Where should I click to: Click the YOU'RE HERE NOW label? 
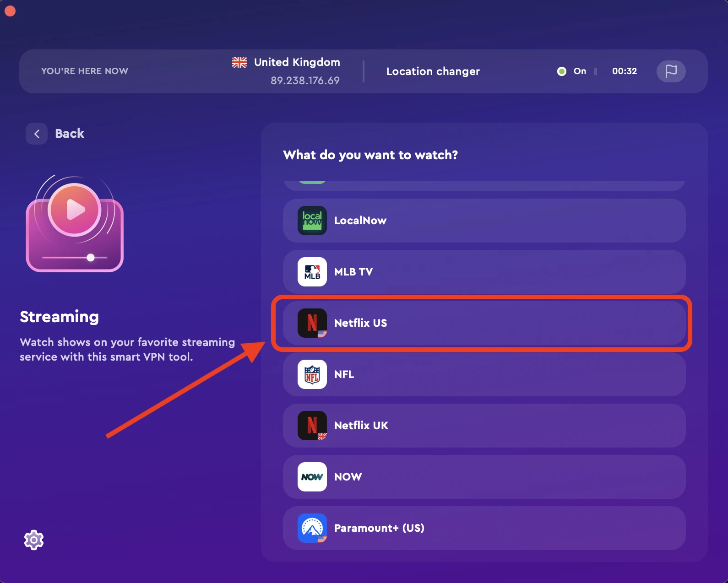coord(85,71)
